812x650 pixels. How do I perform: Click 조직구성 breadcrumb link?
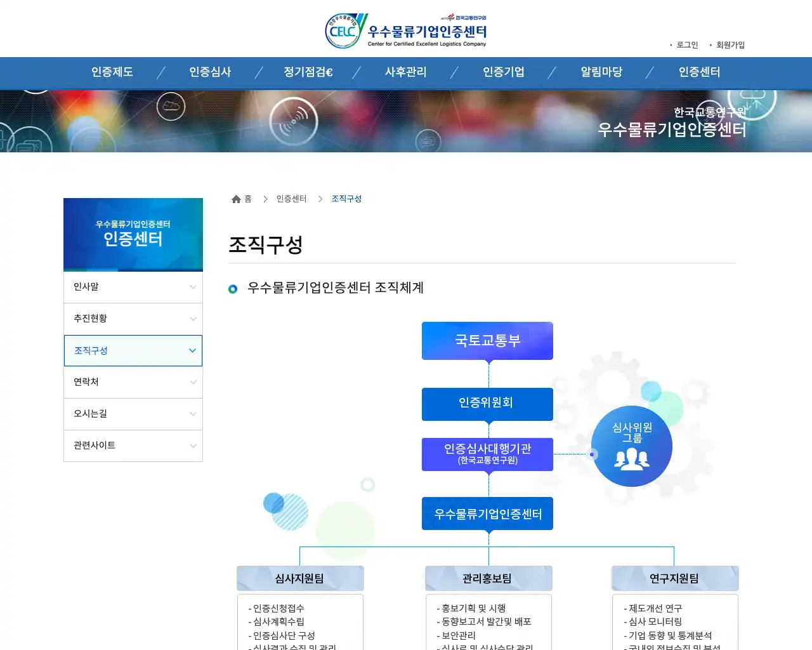[346, 199]
